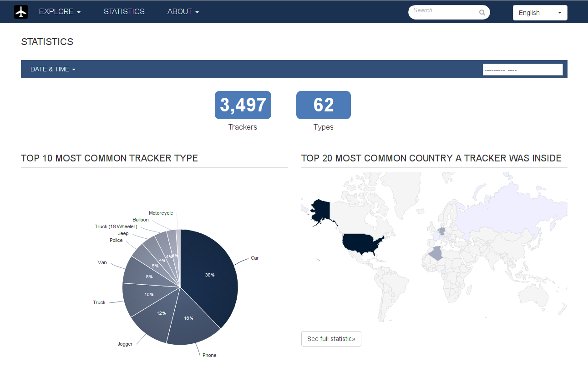Select the Van segment in the pie chart
Screen dimensions: 588x387
click(150, 276)
